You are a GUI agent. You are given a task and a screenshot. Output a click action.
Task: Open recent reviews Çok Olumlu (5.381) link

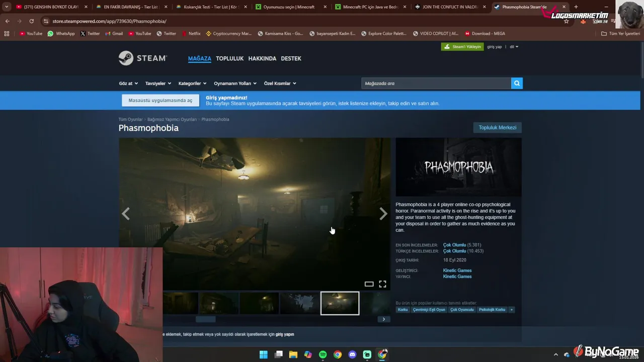point(462,245)
